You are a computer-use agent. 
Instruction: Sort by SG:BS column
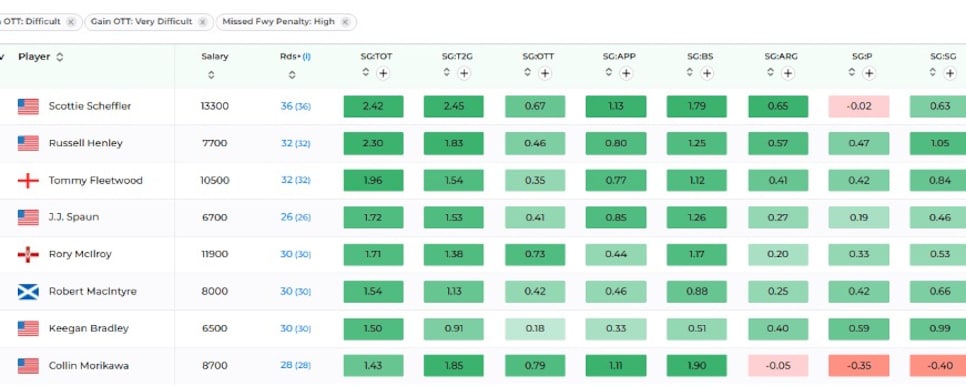click(x=689, y=73)
